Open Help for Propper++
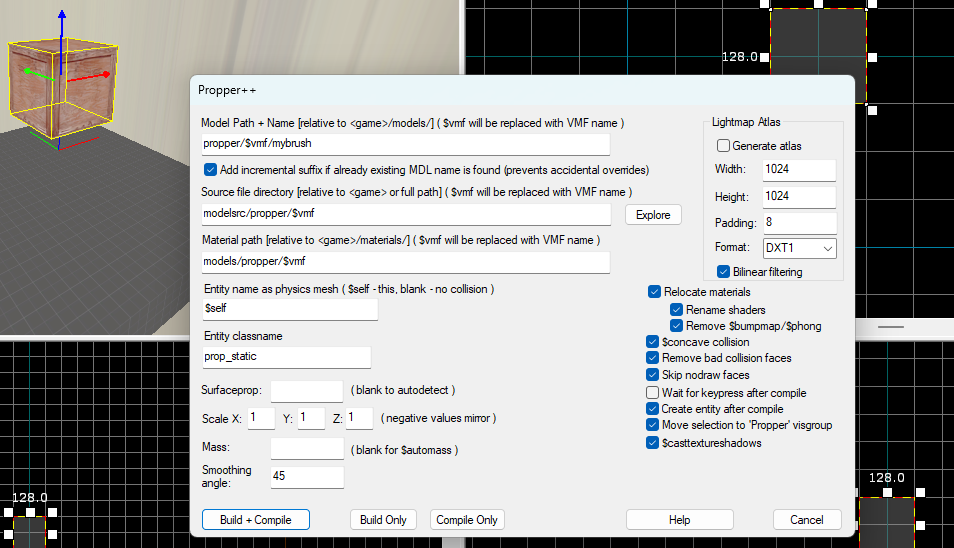Screen dimensions: 954x548 pos(680,519)
